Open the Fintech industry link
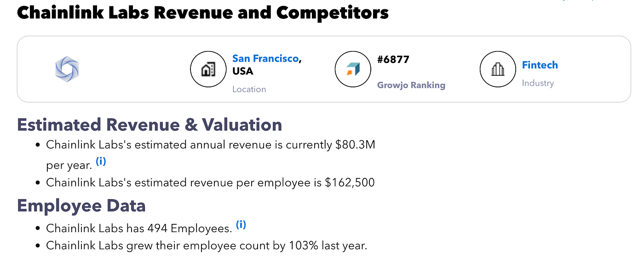Screen dimensions: 644x262 click(540, 65)
